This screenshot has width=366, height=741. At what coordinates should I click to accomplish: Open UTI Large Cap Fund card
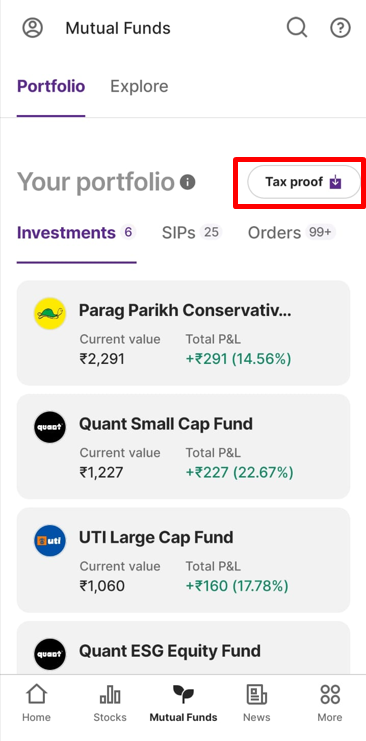click(183, 560)
